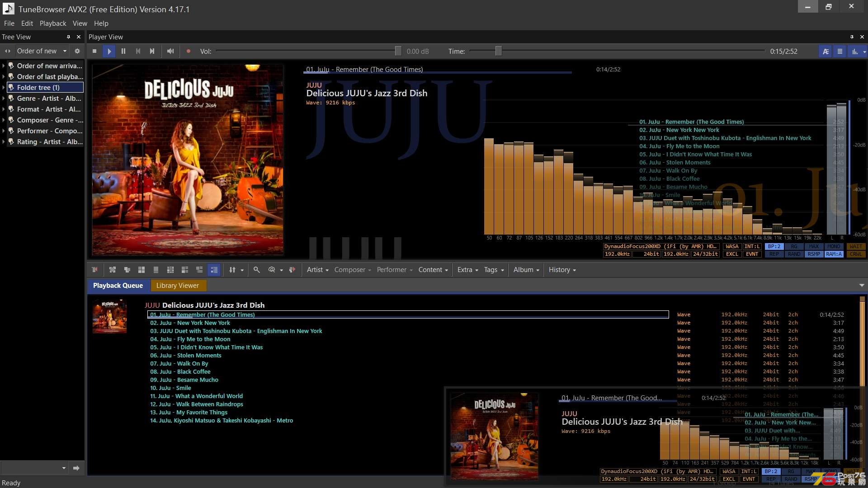868x488 pixels.
Task: Open the Extra dropdown
Action: pyautogui.click(x=467, y=270)
